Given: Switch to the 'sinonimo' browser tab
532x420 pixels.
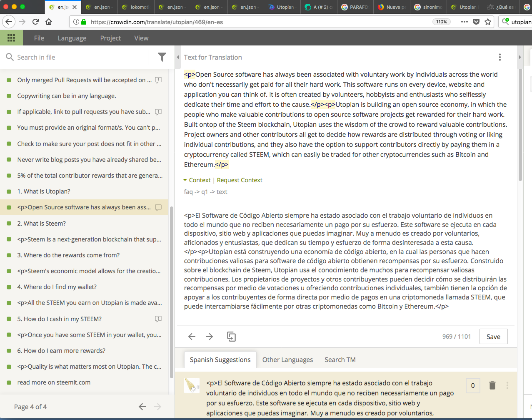Looking at the screenshot, I should click(429, 7).
